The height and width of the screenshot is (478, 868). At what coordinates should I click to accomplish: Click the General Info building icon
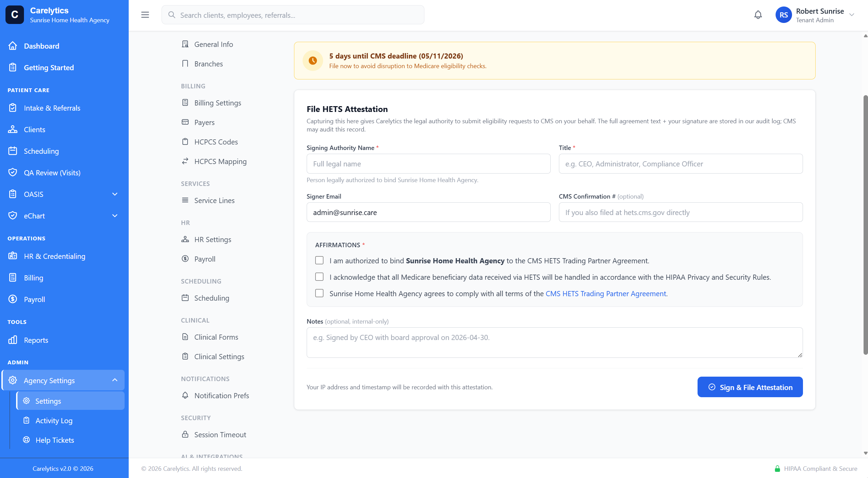[x=185, y=44]
